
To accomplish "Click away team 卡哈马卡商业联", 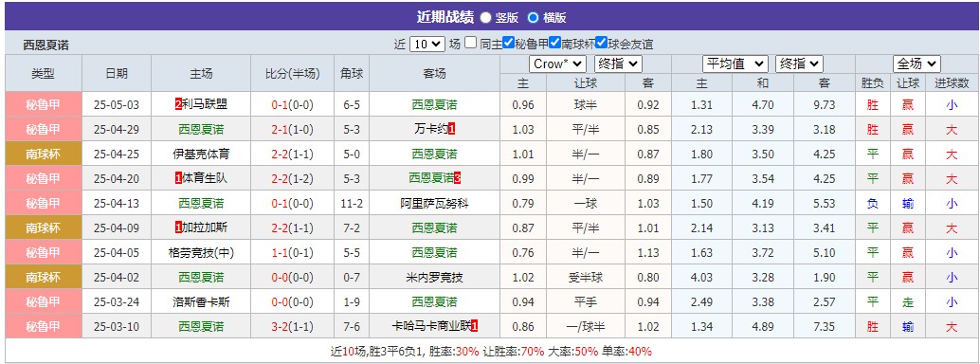I will tap(430, 326).
